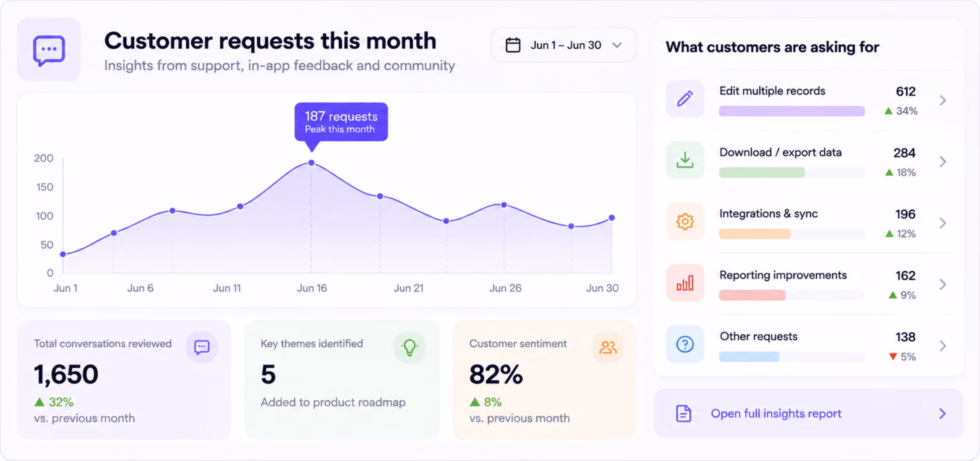
Task: Click the bar chart icon for Reporting improvements
Action: pos(685,283)
